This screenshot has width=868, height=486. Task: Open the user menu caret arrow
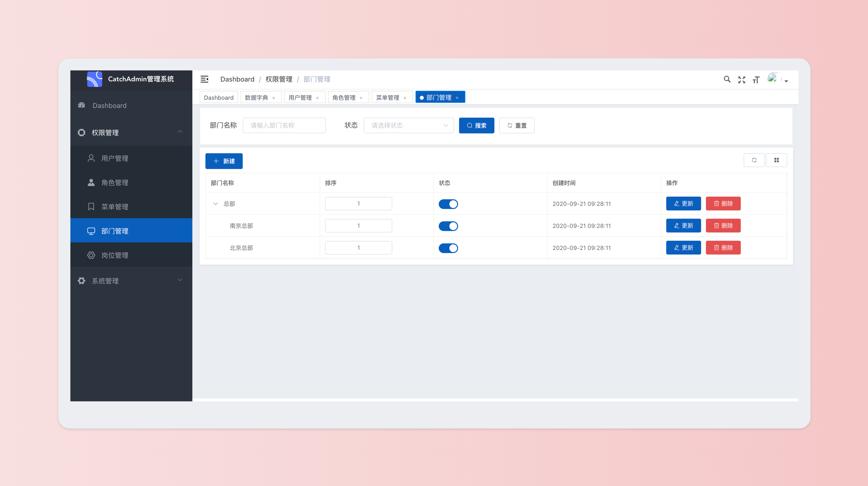coord(786,81)
